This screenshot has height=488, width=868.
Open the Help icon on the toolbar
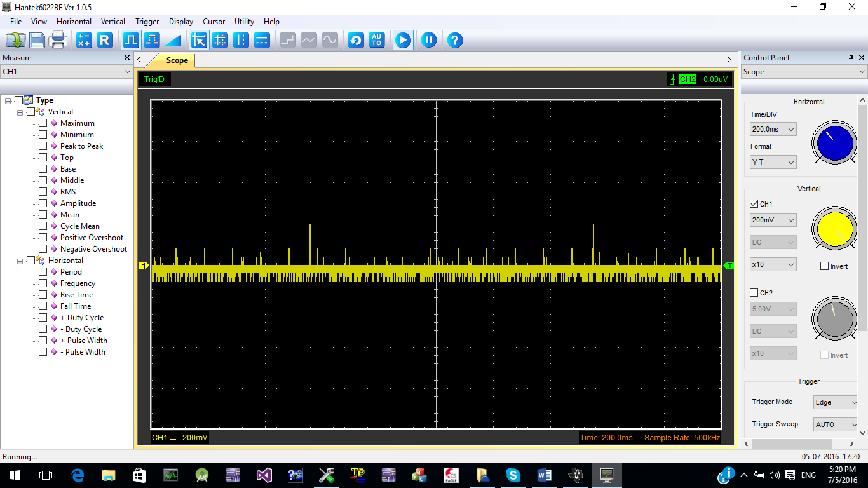coord(456,40)
